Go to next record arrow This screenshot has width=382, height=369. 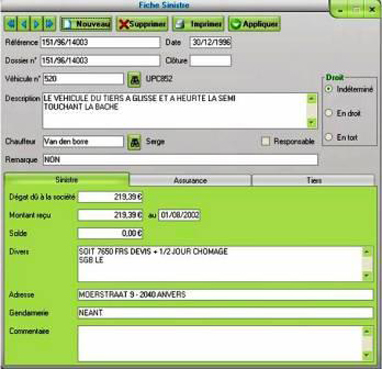click(x=37, y=24)
